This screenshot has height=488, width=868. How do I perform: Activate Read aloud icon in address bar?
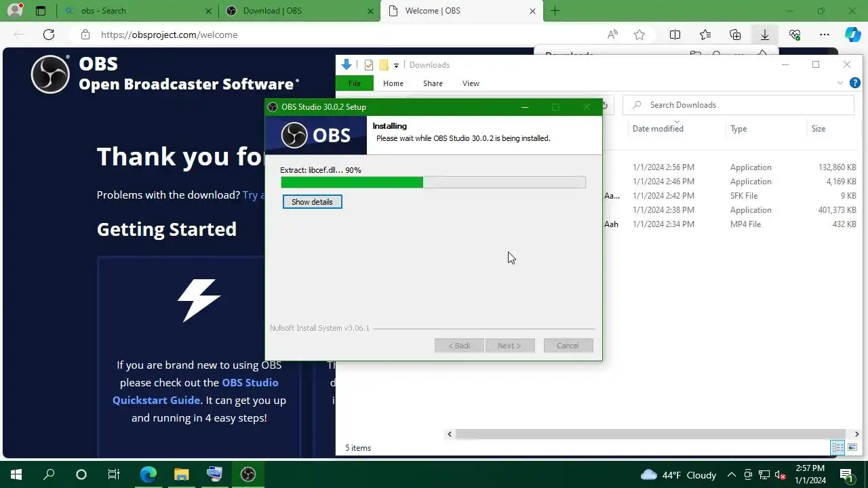(x=612, y=35)
